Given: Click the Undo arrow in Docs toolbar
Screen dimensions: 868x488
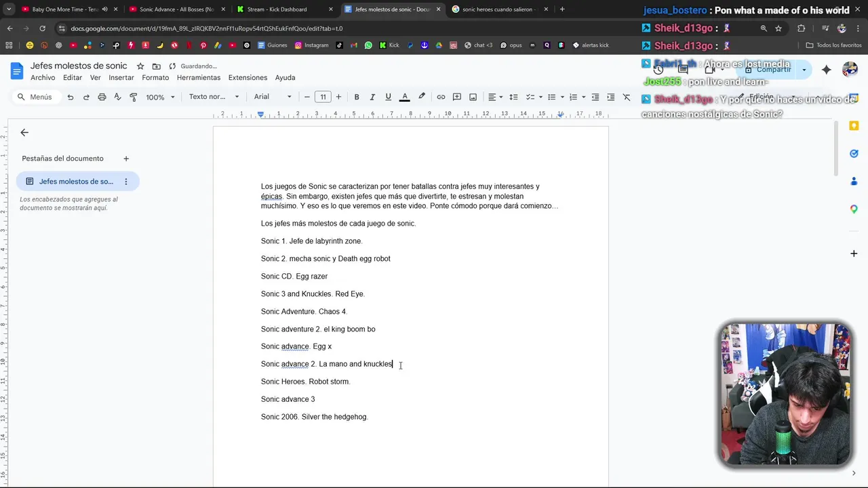Looking at the screenshot, I should coord(70,97).
